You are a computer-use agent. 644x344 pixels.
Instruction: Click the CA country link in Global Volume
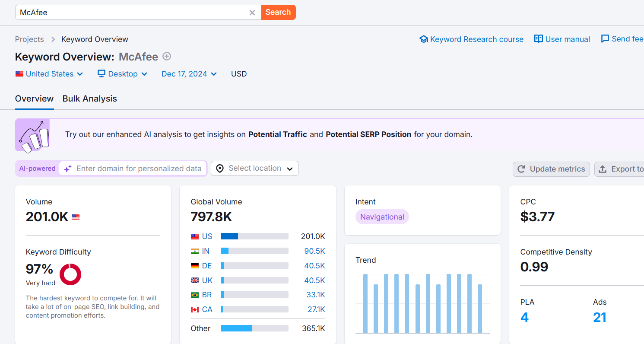[207, 309]
